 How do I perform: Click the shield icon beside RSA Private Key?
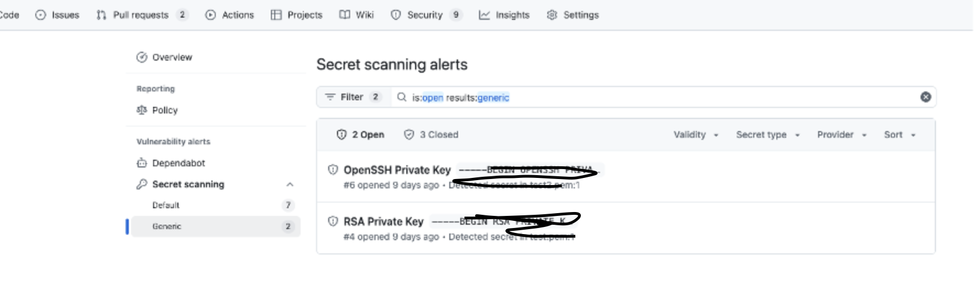[x=333, y=221]
